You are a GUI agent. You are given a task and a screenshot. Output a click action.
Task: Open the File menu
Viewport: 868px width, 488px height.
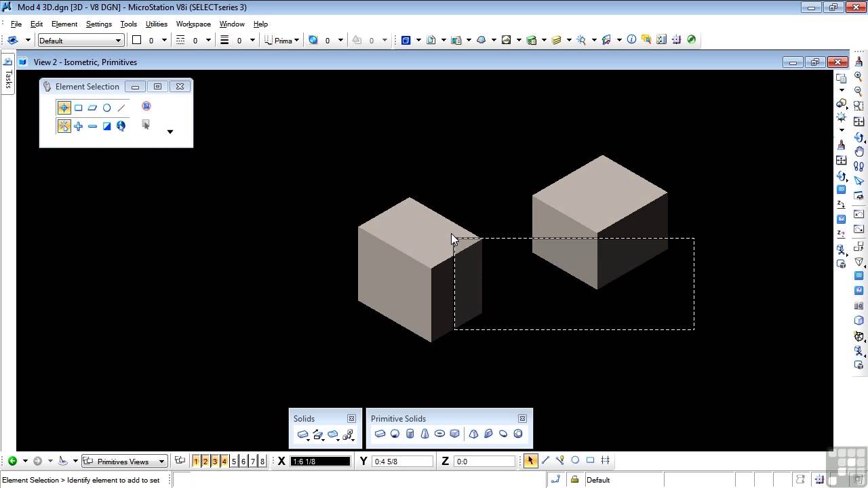(x=16, y=24)
